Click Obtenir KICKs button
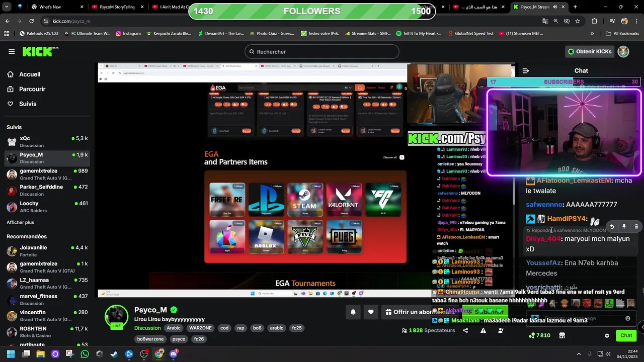Screen dimensions: 644x362 589,51
